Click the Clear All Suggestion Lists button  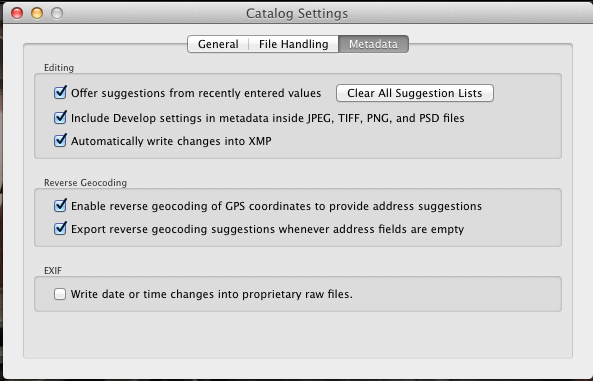pyautogui.click(x=415, y=93)
